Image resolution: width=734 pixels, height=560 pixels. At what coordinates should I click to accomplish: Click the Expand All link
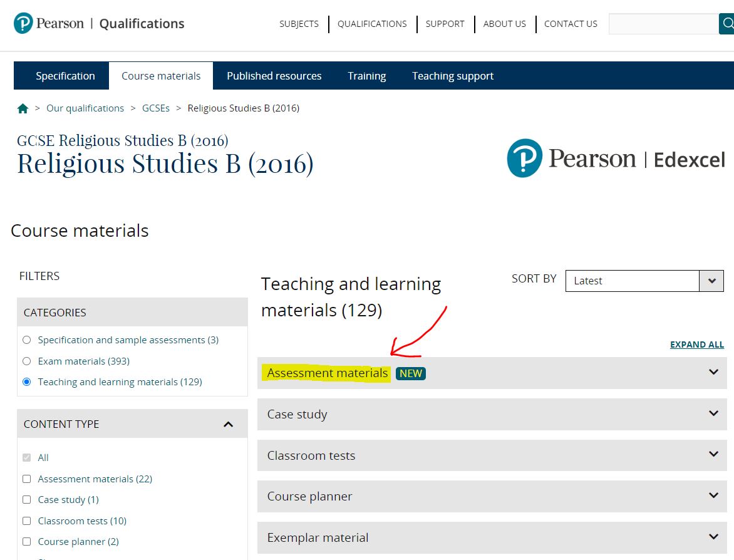[x=696, y=345]
